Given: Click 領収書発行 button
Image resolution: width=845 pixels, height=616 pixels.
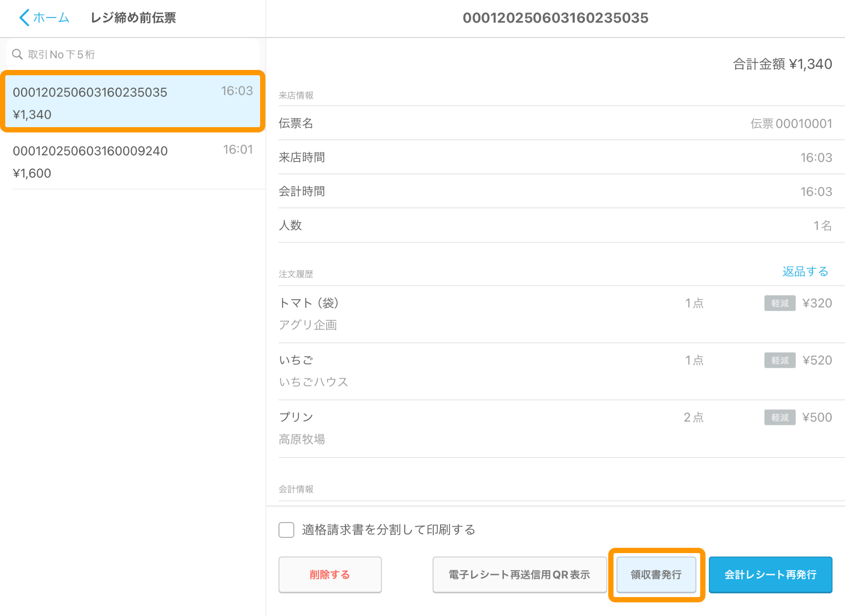Looking at the screenshot, I should pos(656,575).
